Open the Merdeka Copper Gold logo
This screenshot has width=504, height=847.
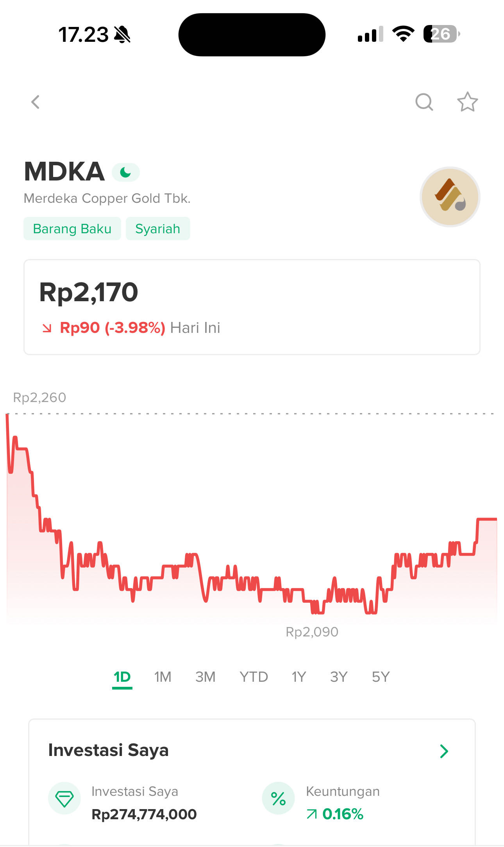click(450, 197)
